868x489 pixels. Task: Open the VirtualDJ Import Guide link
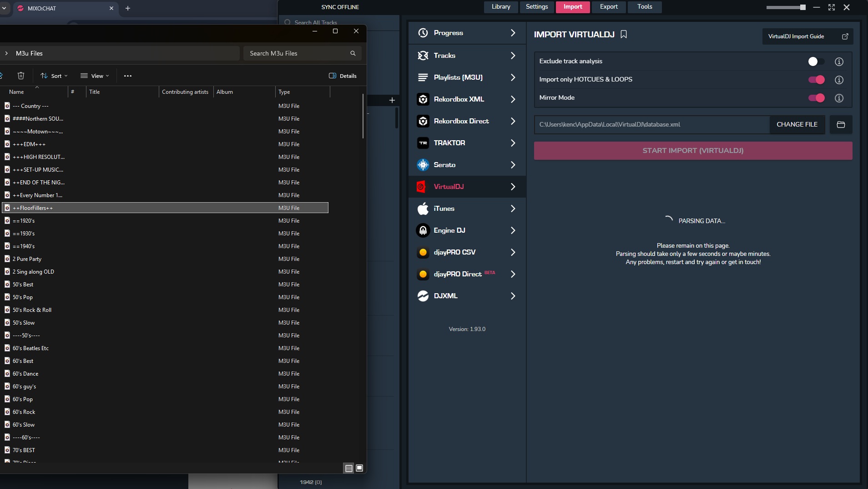point(807,36)
